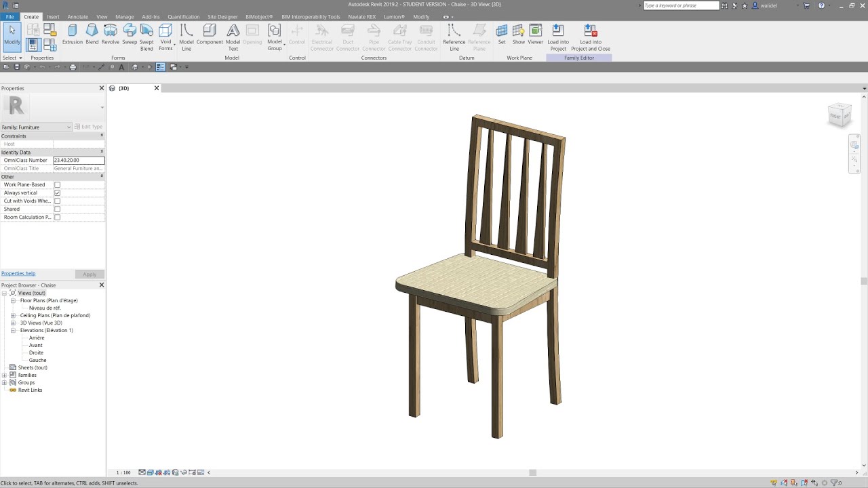Click the Revit application logo icon

click(5, 5)
